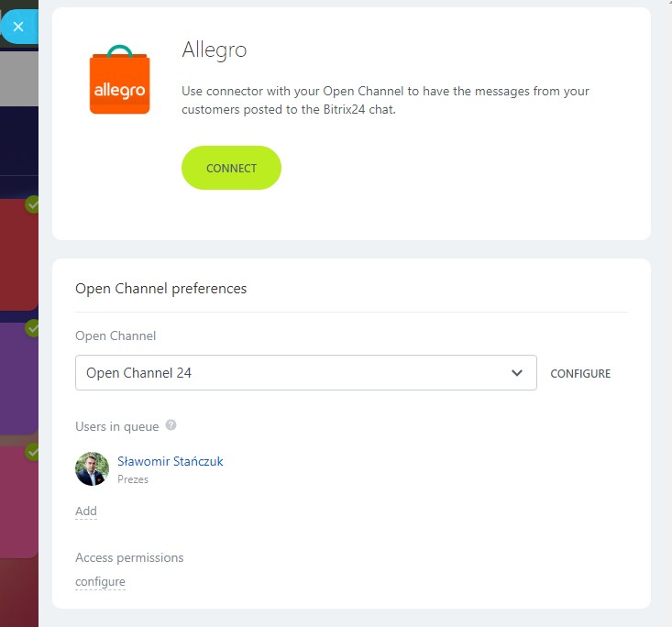This screenshot has height=627, width=672.
Task: Click Sławomir Stańczuk's avatar photo
Action: [92, 468]
